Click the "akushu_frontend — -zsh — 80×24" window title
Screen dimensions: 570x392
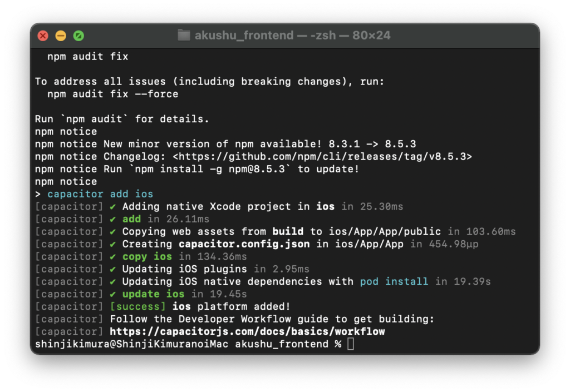pos(292,36)
